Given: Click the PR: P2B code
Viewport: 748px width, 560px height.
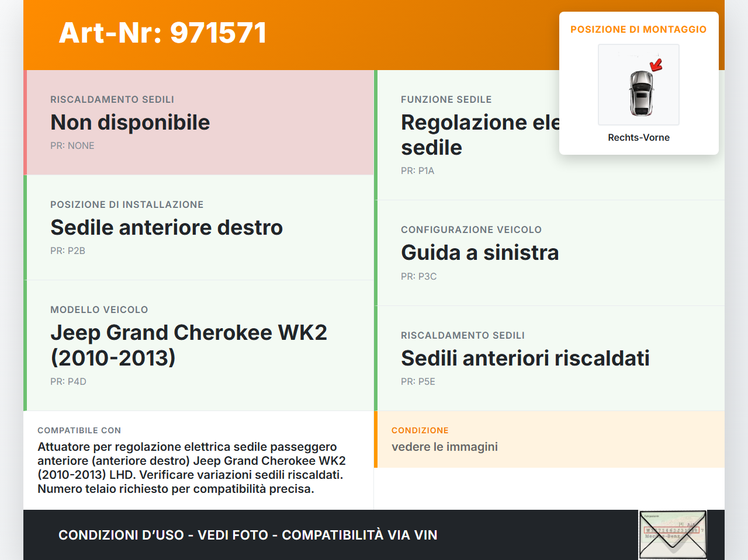Looking at the screenshot, I should tap(68, 251).
